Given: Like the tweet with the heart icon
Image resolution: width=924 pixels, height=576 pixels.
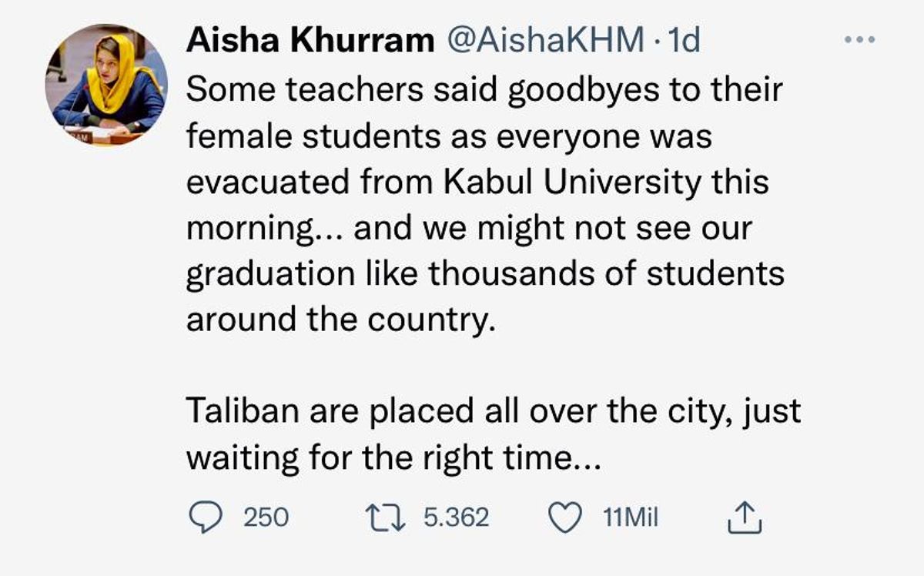Looking at the screenshot, I should click(x=566, y=517).
